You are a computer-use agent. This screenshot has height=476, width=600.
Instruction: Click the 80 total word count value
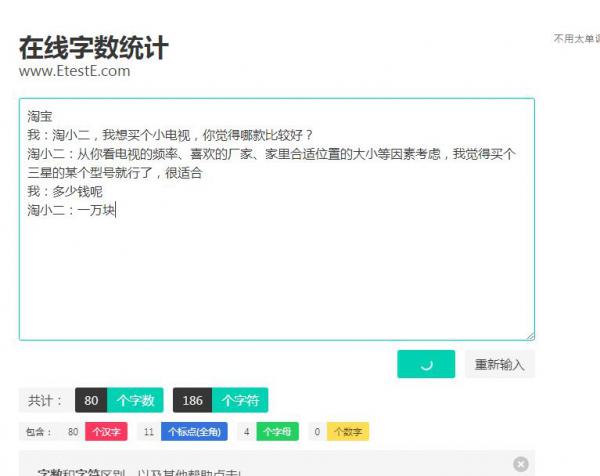point(91,400)
